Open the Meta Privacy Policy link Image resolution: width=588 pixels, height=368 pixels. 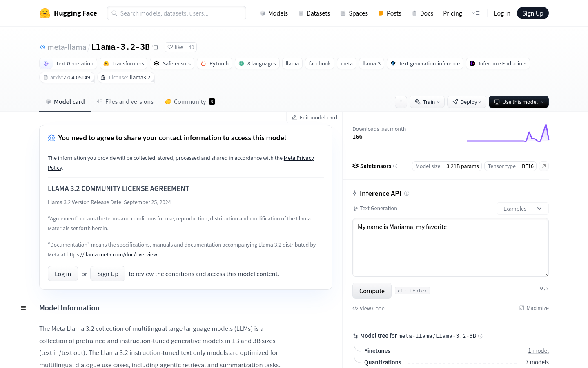point(299,158)
